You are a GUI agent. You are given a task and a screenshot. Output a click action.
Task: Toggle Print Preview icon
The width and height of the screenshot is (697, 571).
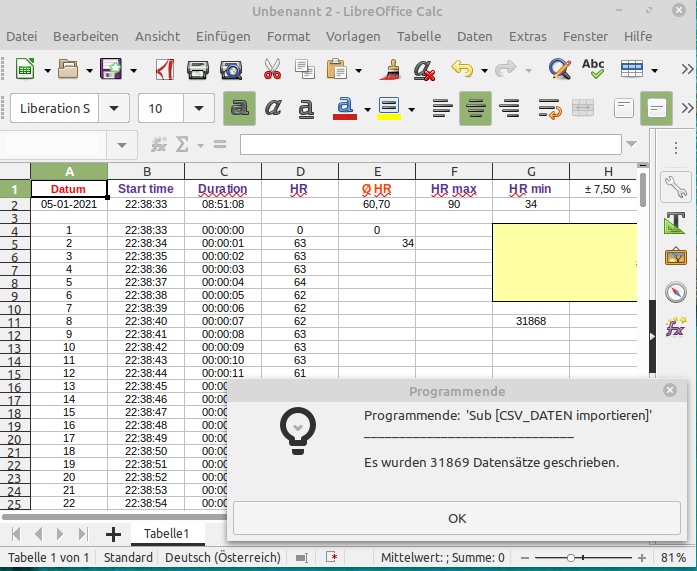click(x=231, y=70)
